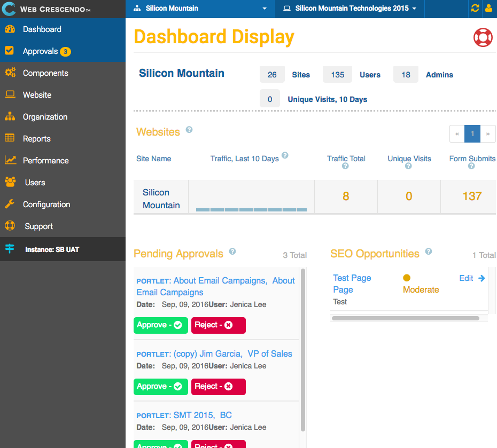497x448 pixels.
Task: Click the Configuration wrench icon
Action: pyautogui.click(x=10, y=204)
